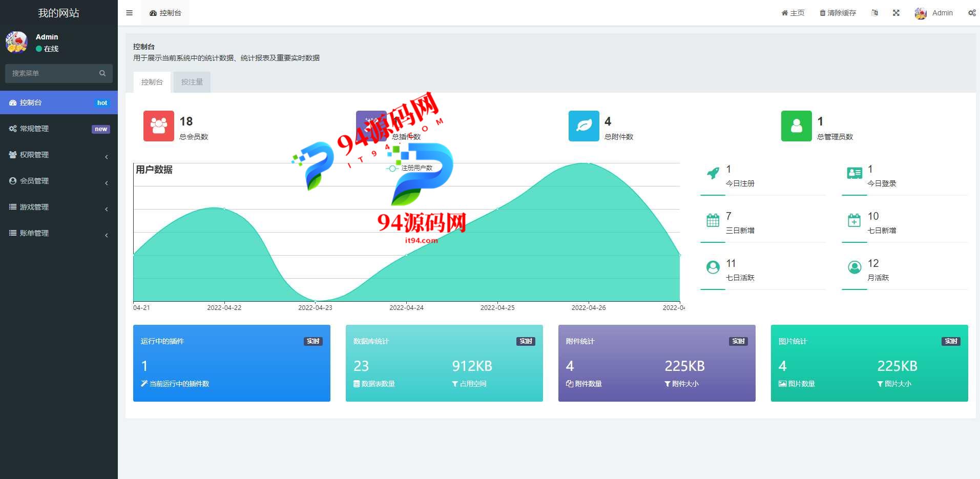Click the language switch icon in header

pyautogui.click(x=874, y=13)
